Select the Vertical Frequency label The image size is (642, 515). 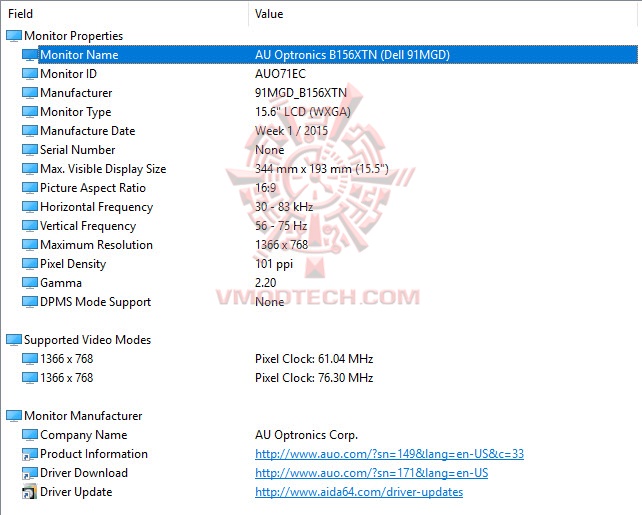88,226
